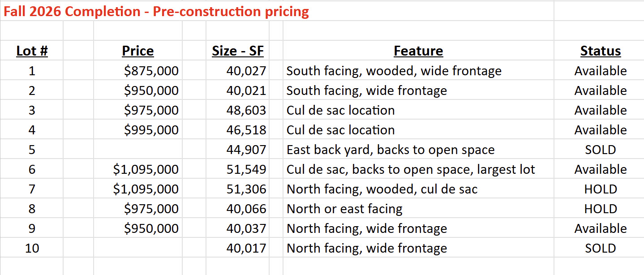This screenshot has width=644, height=275.
Task: Click the Available status for Lot 9
Action: coord(601,228)
